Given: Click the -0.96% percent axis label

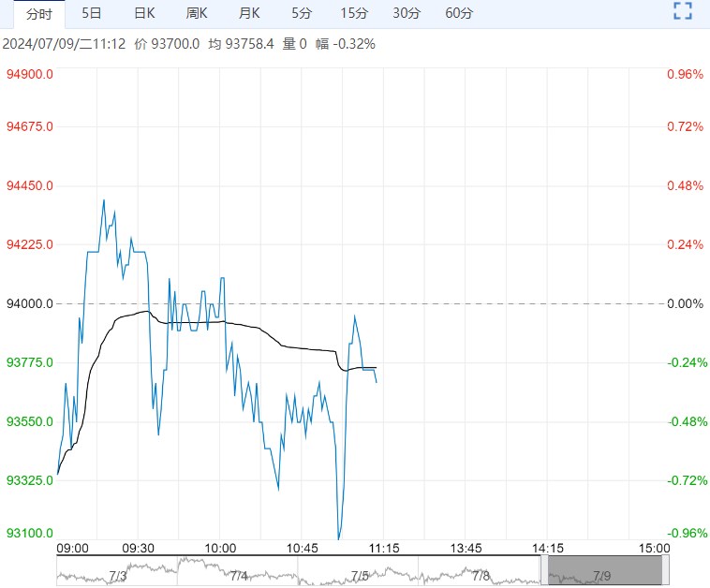Looking at the screenshot, I should 687,533.
